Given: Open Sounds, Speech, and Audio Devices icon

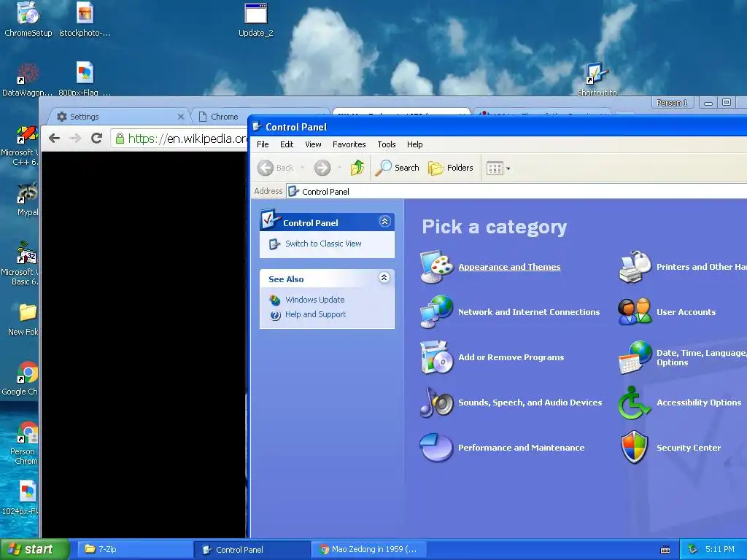Looking at the screenshot, I should pyautogui.click(x=437, y=402).
